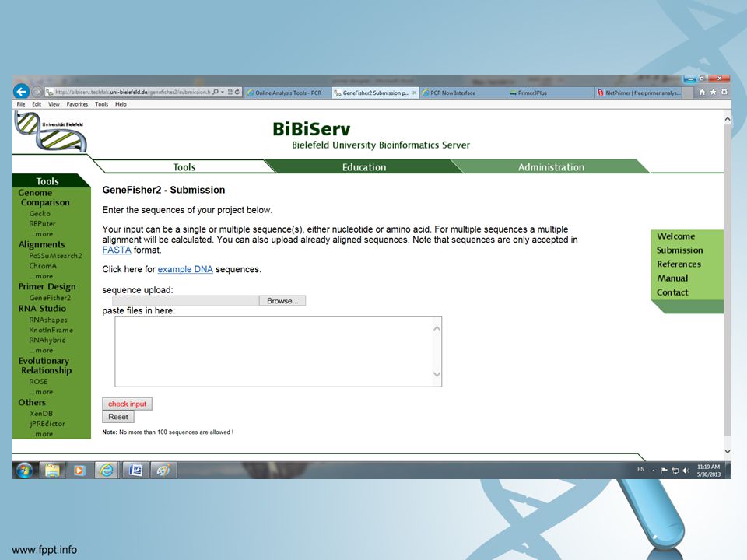Open File Explorer from taskbar
The height and width of the screenshot is (560, 747).
(x=52, y=471)
